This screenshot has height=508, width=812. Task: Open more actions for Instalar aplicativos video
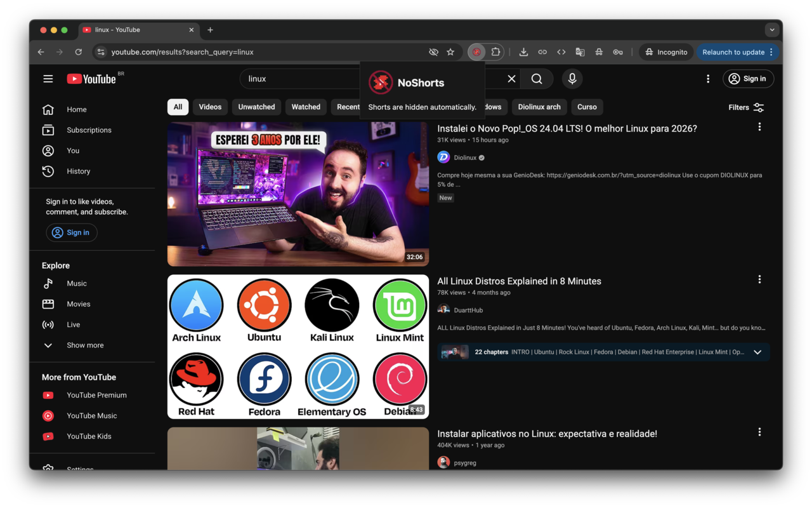(759, 432)
